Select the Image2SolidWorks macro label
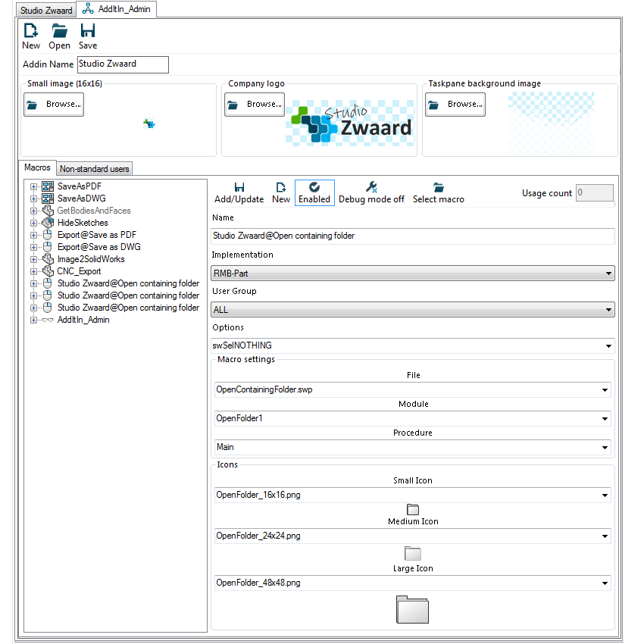Screen dimensions: 644x644 [91, 259]
